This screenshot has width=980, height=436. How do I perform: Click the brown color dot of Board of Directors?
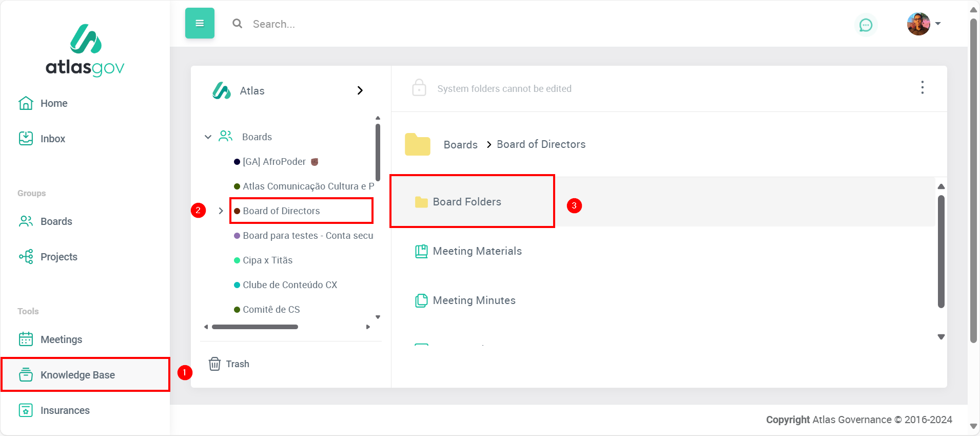[237, 211]
